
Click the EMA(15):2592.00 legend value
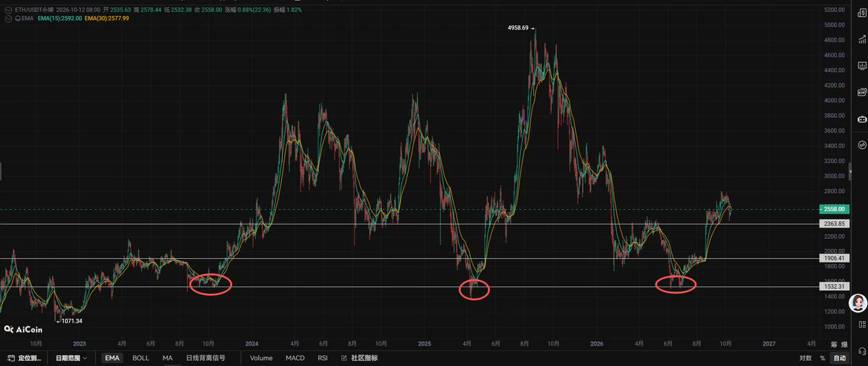59,18
